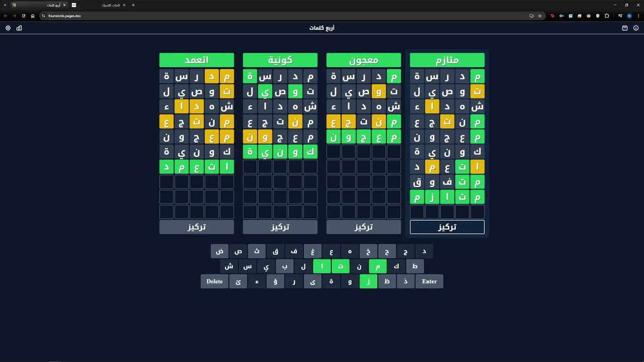Click the address bar showing fourwords.pages.dev

pos(282,16)
